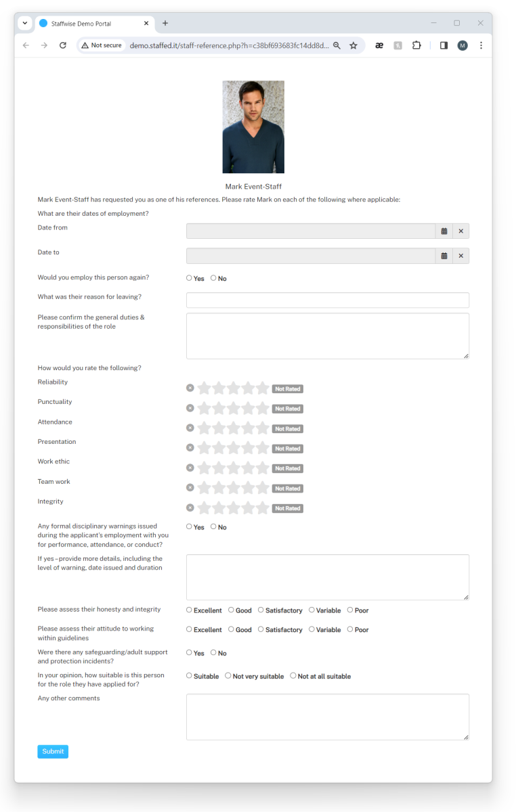
Task: Reset the Team work star rating
Action: [x=190, y=488]
